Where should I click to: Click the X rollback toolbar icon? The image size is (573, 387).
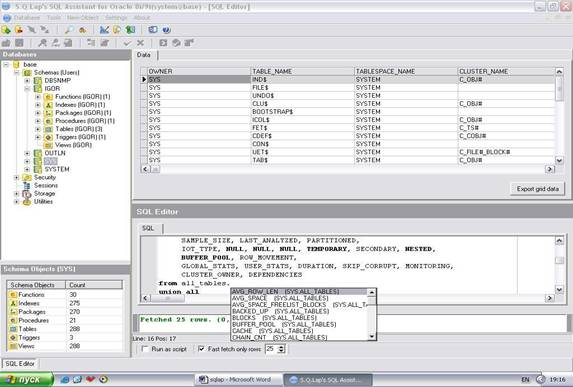point(140,43)
